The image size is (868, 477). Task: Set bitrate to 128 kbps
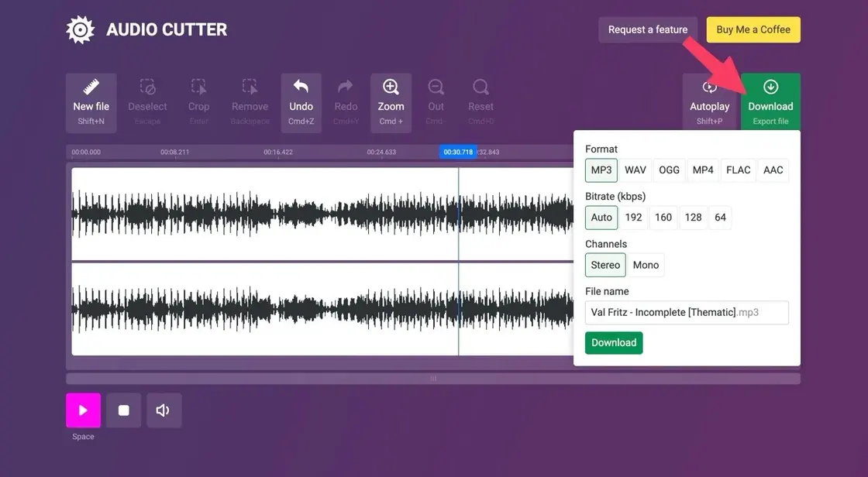[x=694, y=218]
